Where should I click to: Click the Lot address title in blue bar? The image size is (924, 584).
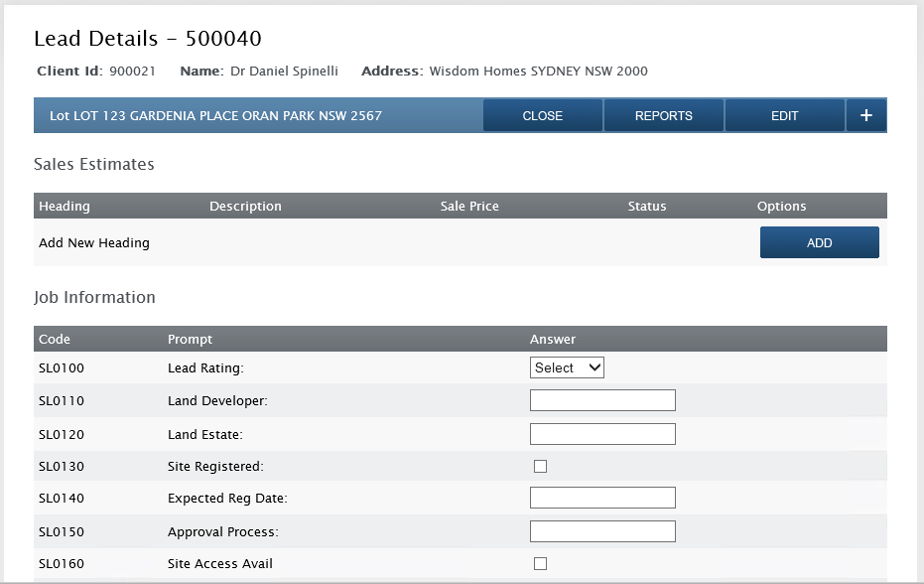pyautogui.click(x=215, y=115)
